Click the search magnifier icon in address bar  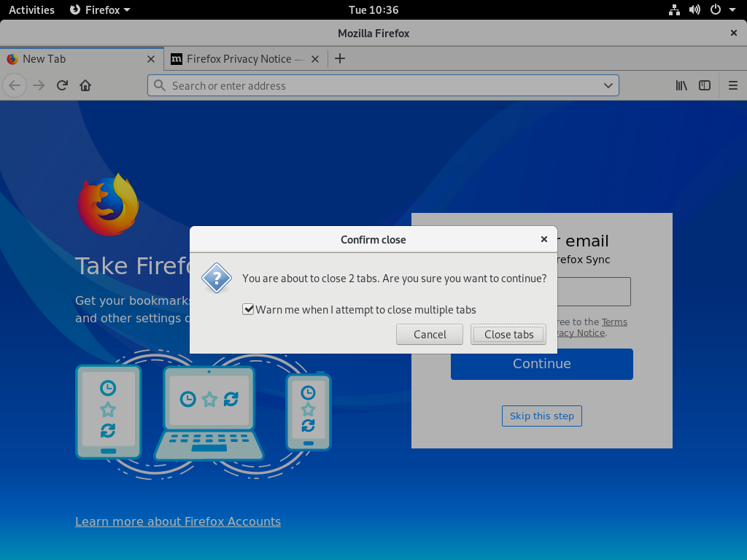[160, 86]
